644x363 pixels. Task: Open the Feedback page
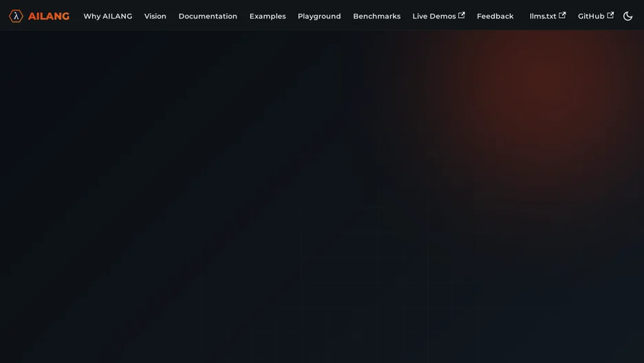[x=495, y=16]
